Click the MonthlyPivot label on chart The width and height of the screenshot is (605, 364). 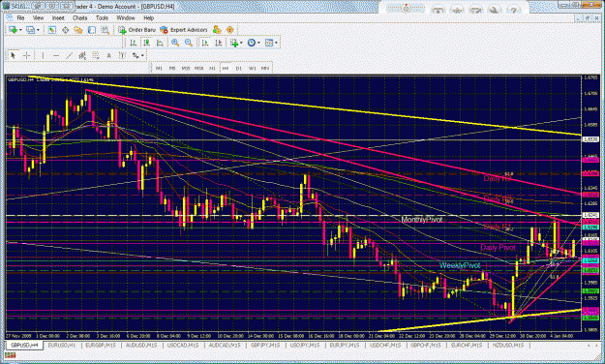point(422,220)
